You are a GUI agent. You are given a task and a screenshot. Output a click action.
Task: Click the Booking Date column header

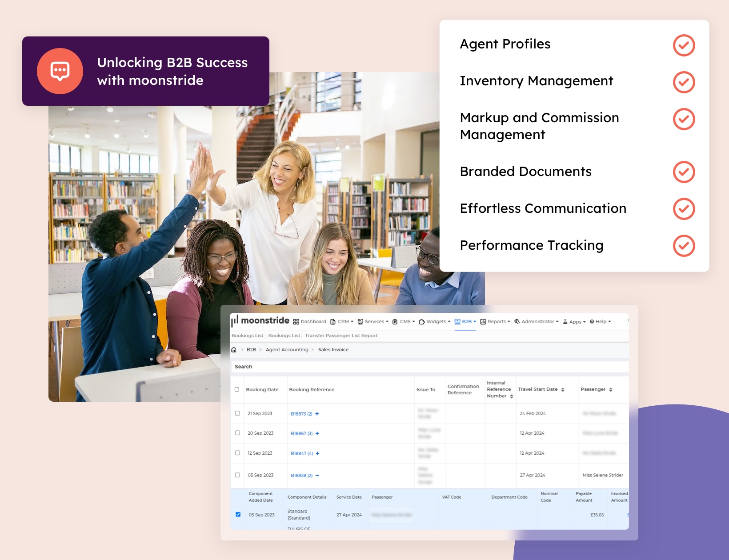[262, 390]
